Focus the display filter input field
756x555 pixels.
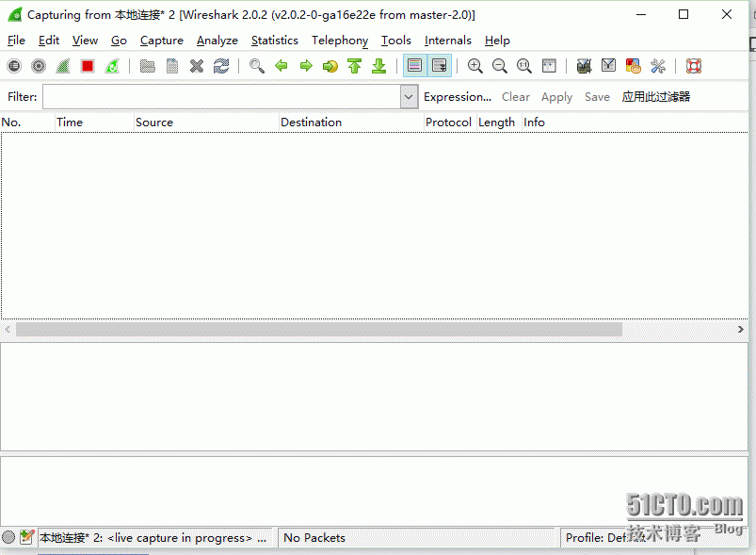[x=221, y=96]
